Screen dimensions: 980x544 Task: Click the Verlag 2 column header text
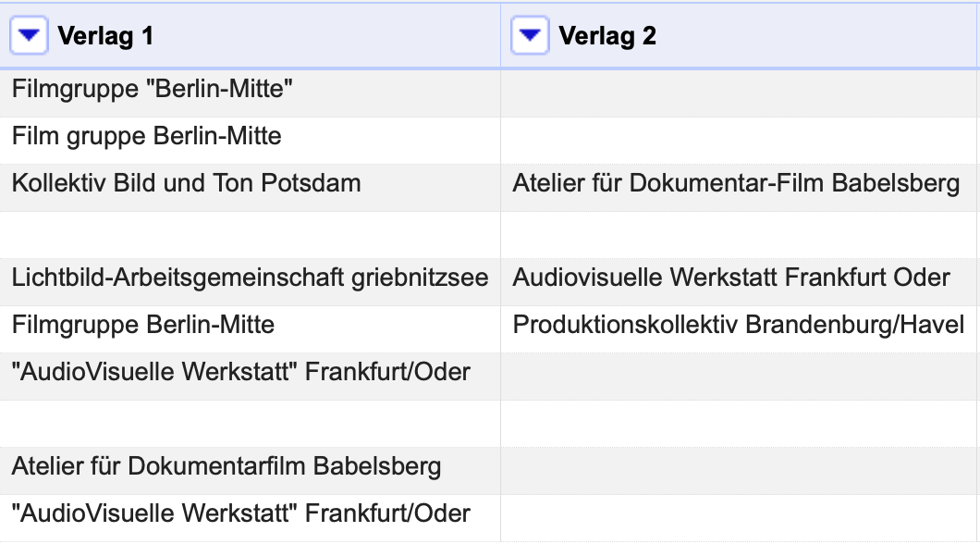pos(607,36)
